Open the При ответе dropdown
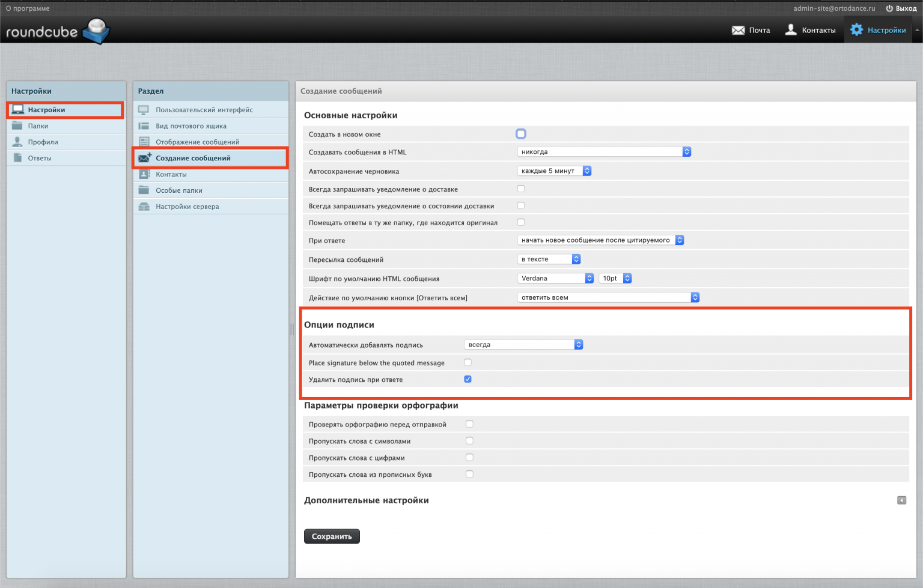 click(600, 240)
